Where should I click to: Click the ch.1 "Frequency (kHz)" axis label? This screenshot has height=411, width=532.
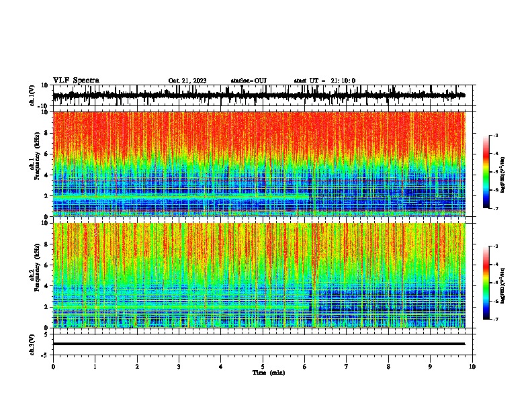click(37, 156)
